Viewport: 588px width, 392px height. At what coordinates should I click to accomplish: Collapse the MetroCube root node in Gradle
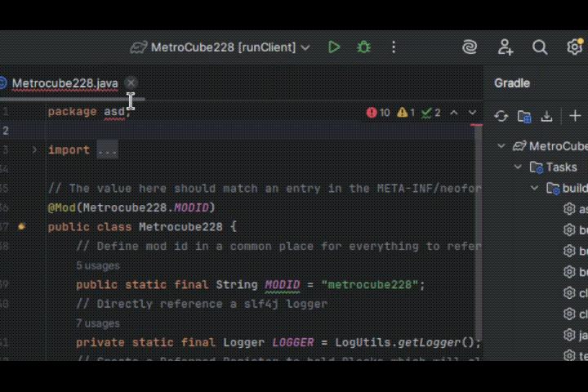pos(502,146)
